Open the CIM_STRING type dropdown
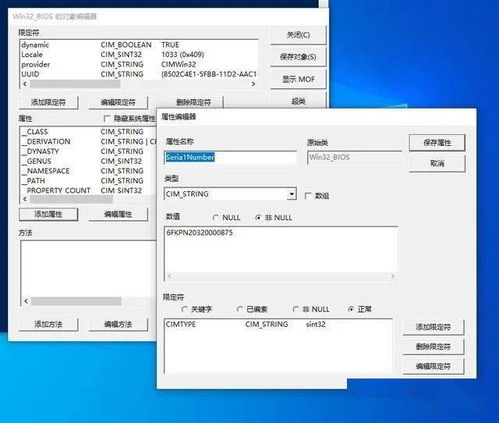 (x=292, y=194)
